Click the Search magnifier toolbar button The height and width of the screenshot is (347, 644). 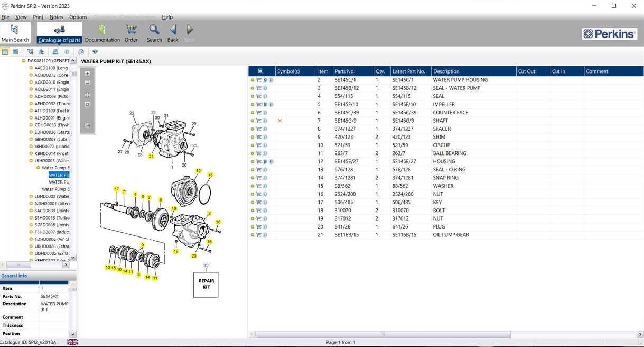click(x=154, y=33)
